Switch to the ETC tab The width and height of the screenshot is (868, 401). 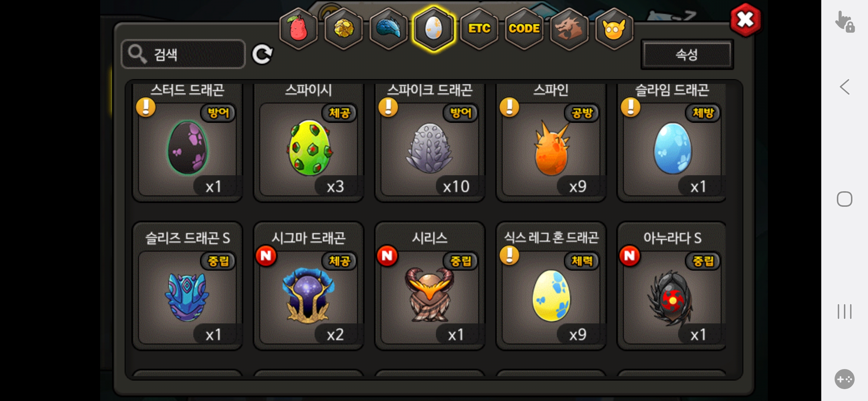click(x=479, y=29)
